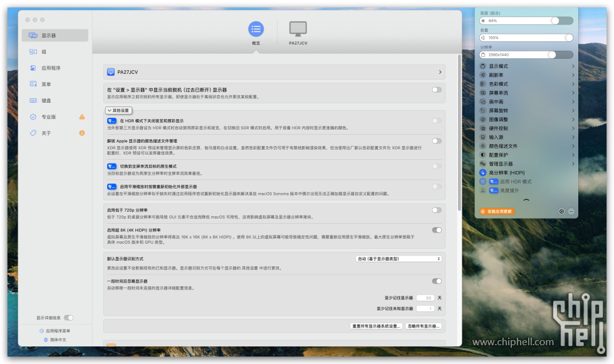This screenshot has width=614, height=364.
Task: Disable 启用超 8K (4K HiDPI) 分辨率 switch
Action: click(x=437, y=230)
